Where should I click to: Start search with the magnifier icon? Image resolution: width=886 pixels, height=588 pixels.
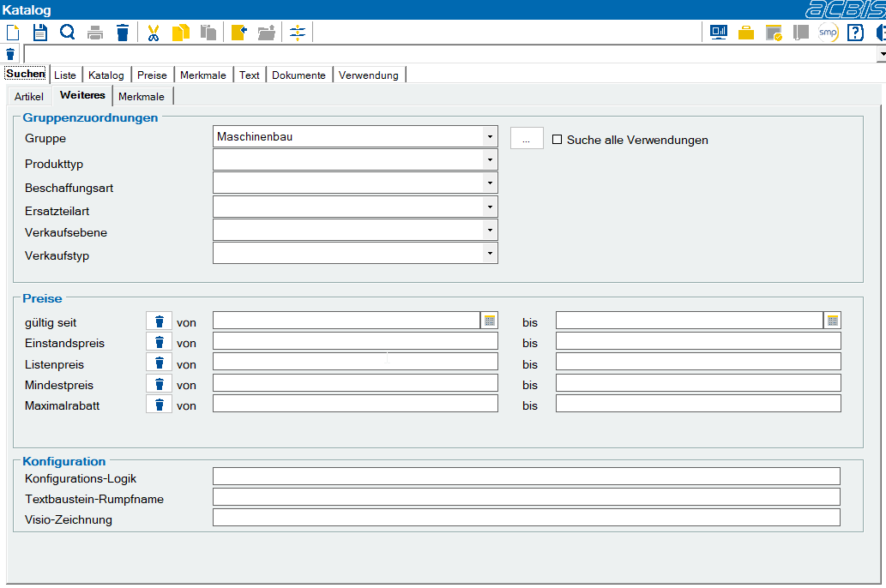point(67,33)
